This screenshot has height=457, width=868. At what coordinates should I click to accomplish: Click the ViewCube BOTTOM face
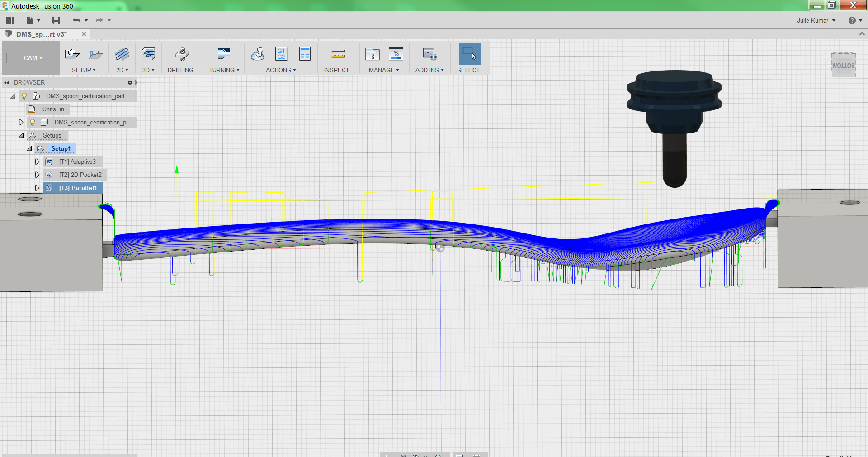(x=843, y=66)
